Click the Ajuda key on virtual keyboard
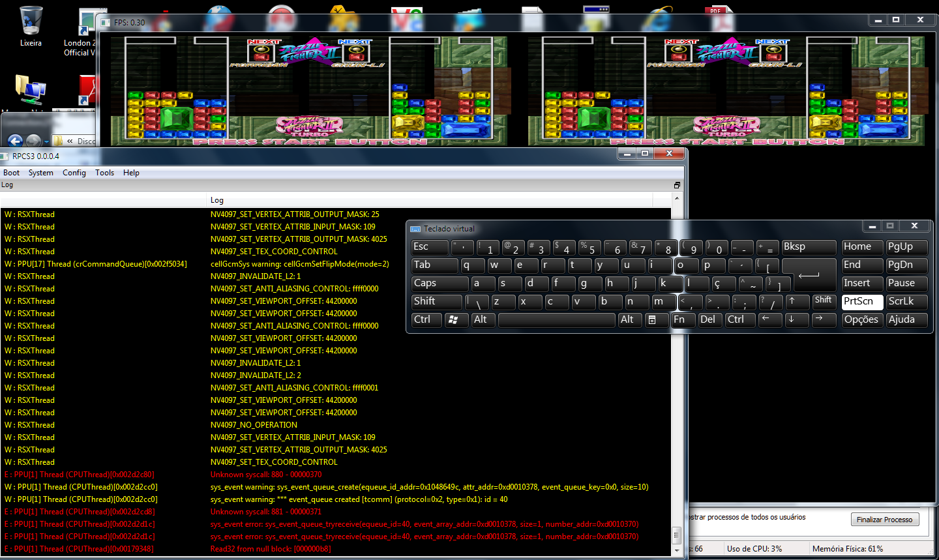Image resolution: width=939 pixels, height=560 pixels. [906, 320]
